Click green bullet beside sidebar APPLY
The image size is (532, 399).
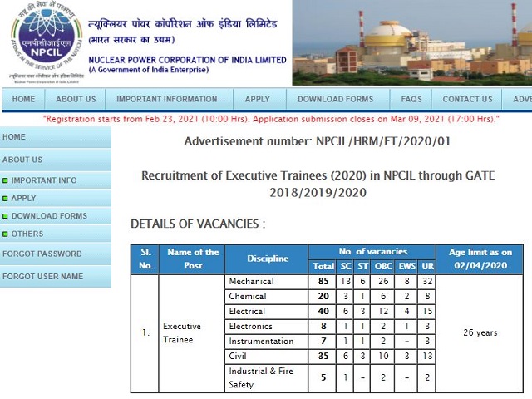click(5, 199)
